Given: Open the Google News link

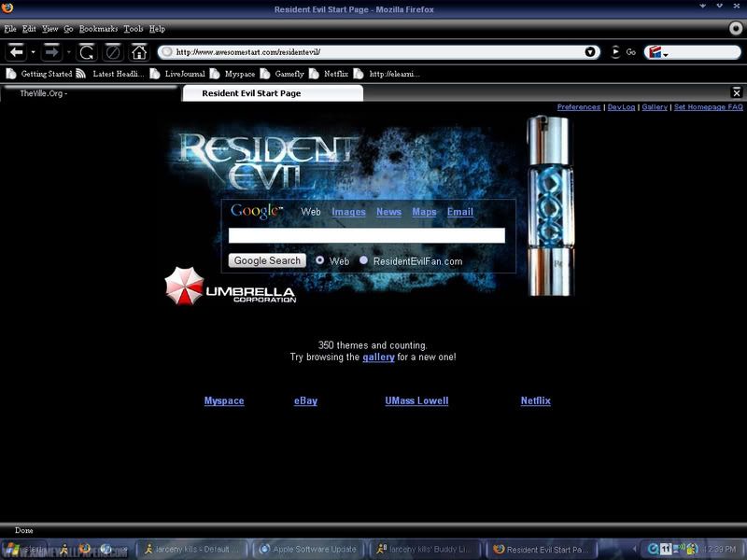Looking at the screenshot, I should 388,212.
